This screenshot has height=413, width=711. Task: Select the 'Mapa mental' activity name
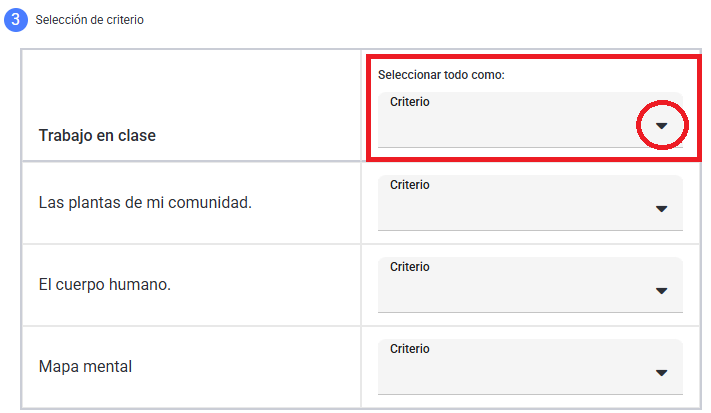pos(85,366)
